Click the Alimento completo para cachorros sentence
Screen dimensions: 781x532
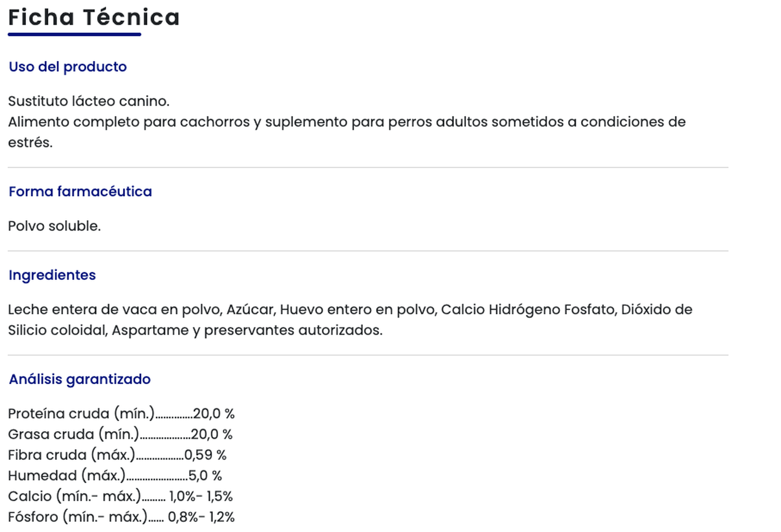click(346, 122)
